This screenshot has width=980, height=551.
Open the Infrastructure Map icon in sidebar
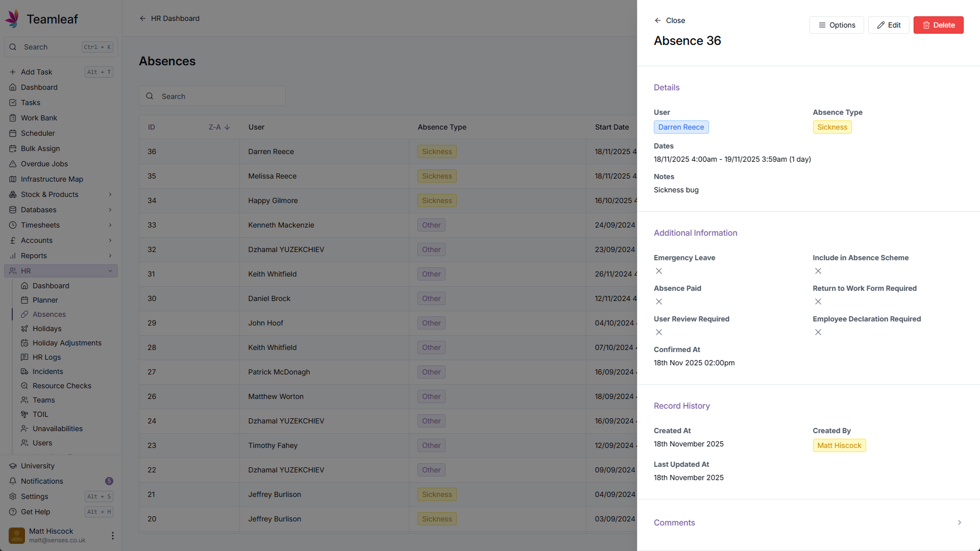click(13, 179)
